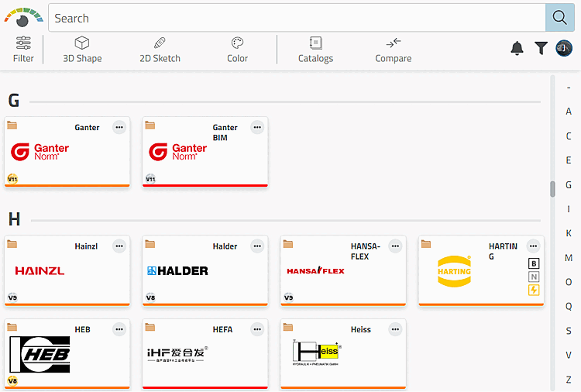The width and height of the screenshot is (581, 392).
Task: Click the folder icon on Heiss card
Action: (288, 327)
